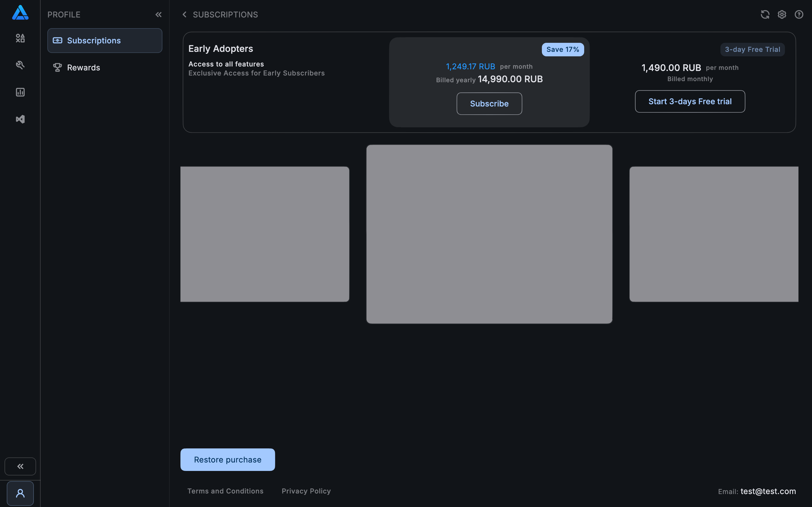
Task: Collapse the left sidebar rail
Action: 20,466
